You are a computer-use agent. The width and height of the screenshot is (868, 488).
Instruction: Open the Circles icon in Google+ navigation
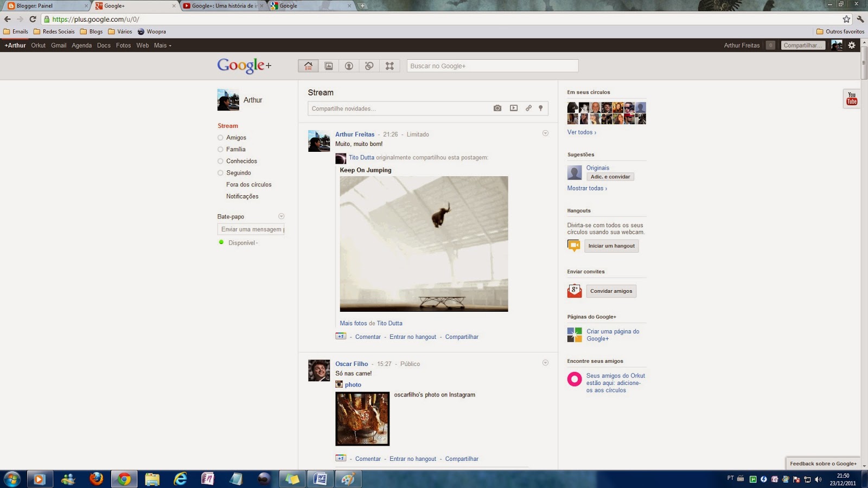(x=369, y=66)
